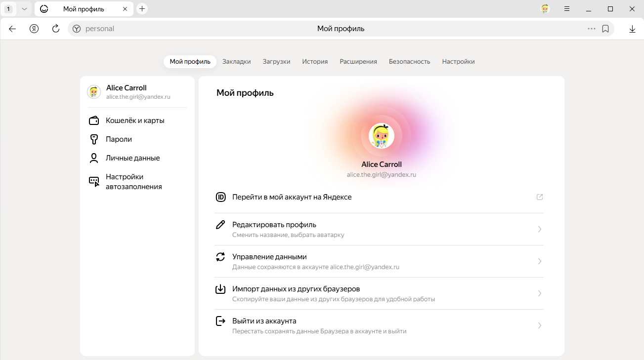Click Импорт данных из других браузеров label

pyautogui.click(x=296, y=289)
